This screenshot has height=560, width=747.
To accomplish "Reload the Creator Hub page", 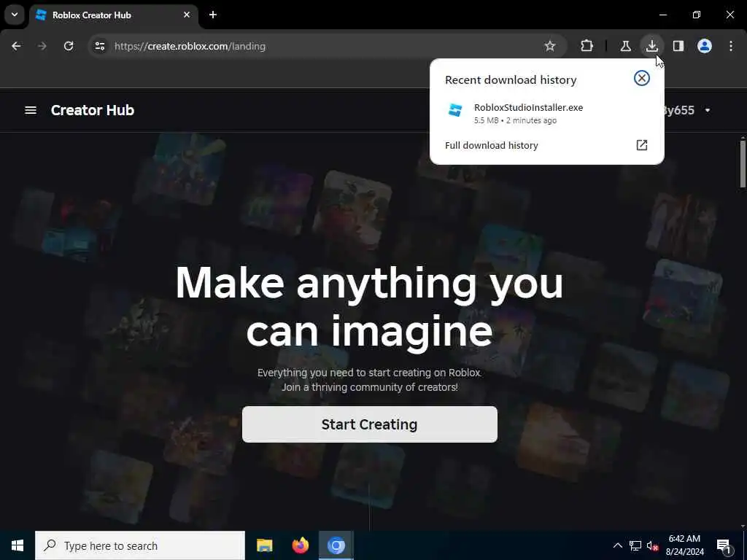I will pos(69,46).
